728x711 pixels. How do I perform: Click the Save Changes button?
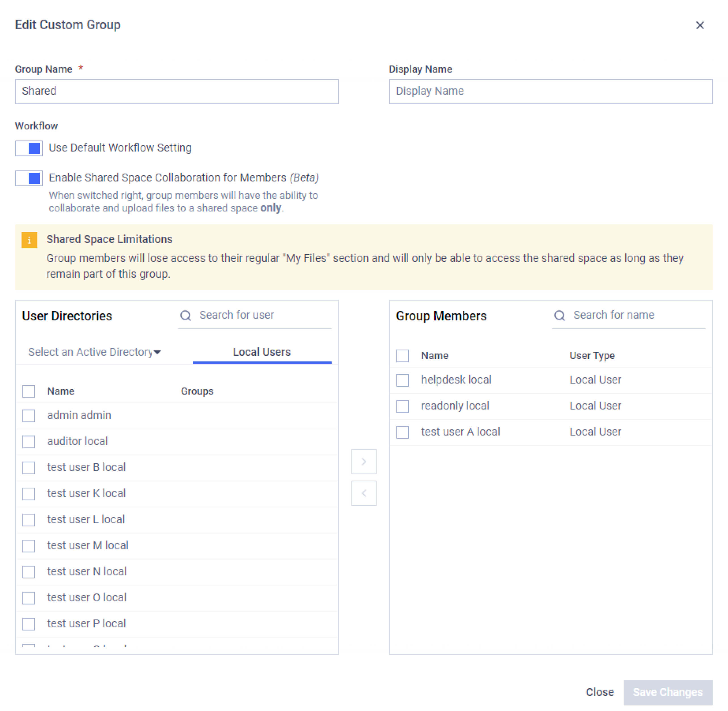click(x=668, y=692)
